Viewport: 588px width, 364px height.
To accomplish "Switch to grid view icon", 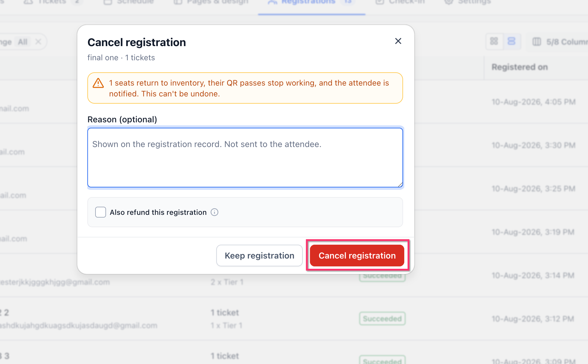I will point(494,41).
